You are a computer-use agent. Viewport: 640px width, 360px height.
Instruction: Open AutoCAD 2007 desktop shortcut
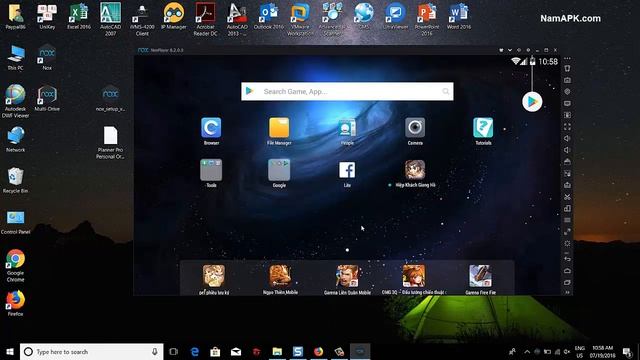coord(110,19)
